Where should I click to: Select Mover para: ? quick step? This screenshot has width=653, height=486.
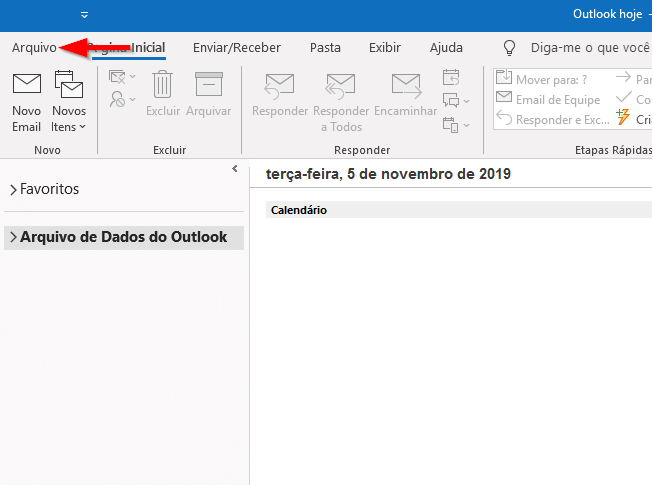(541, 79)
